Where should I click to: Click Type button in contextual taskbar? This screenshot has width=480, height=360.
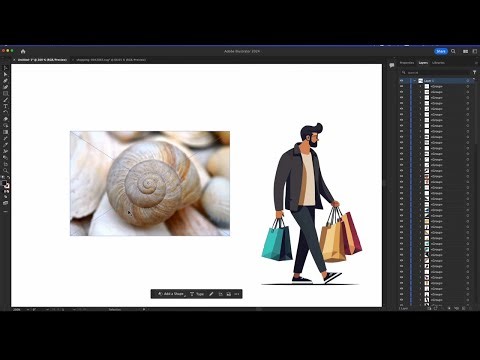click(x=197, y=294)
